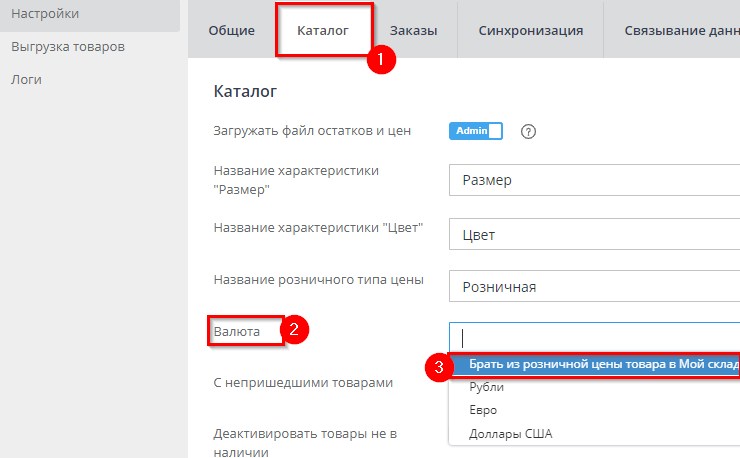Click the red step 3 marker badge
Viewport: 740px width, 458px height.
click(438, 367)
